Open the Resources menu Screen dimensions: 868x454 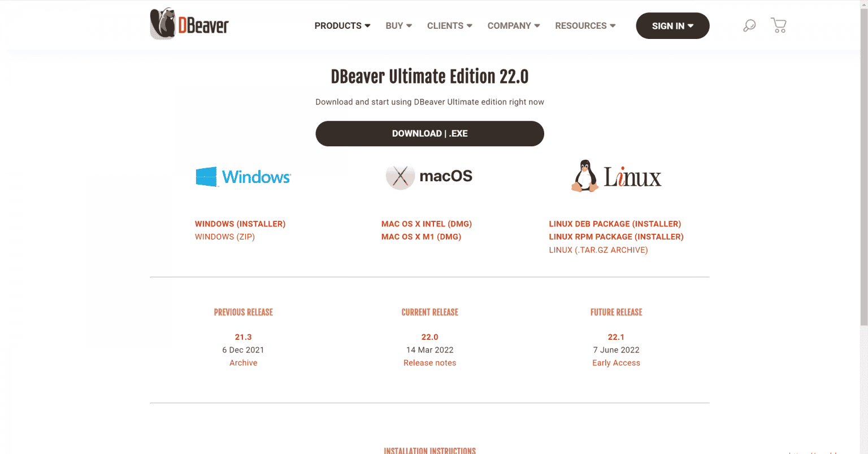pyautogui.click(x=585, y=26)
